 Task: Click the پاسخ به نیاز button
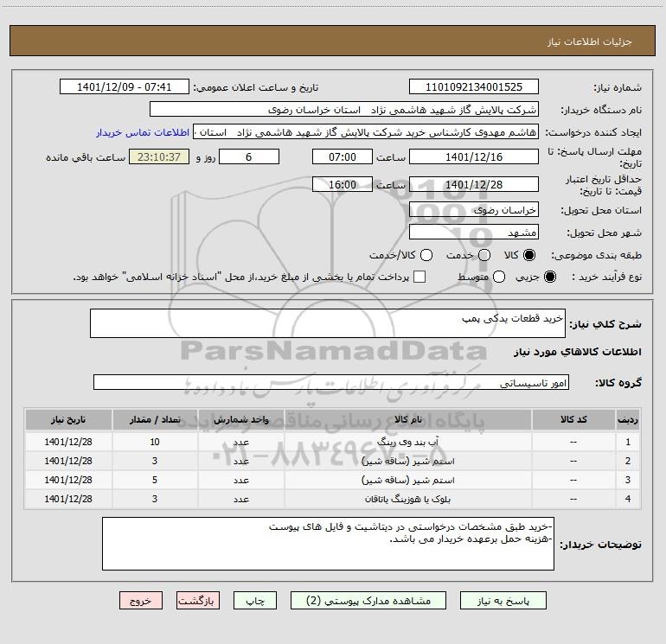[x=503, y=601]
